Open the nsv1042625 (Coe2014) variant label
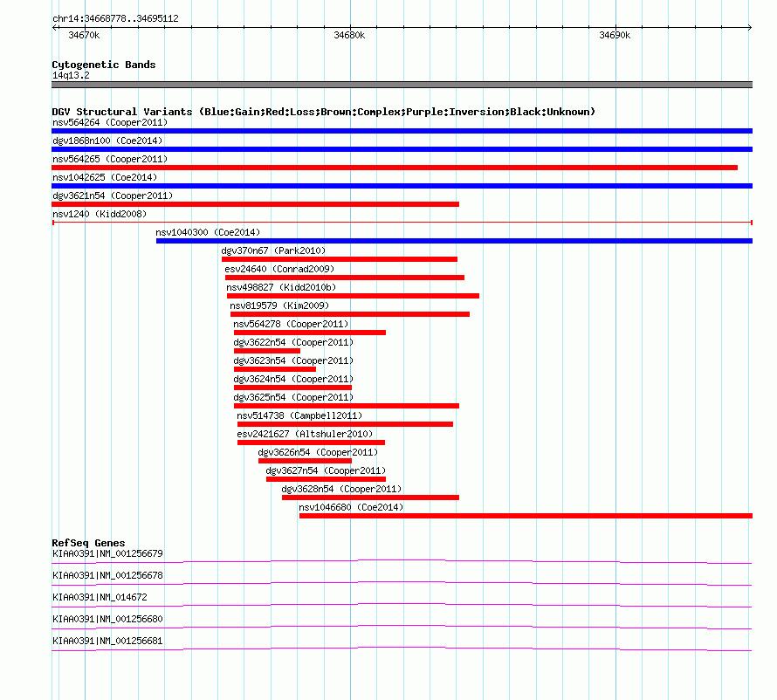This screenshot has height=700, width=777. coord(105,177)
